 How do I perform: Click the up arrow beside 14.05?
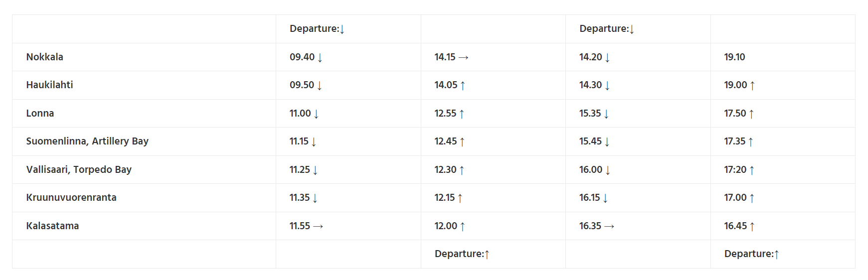tap(463, 86)
